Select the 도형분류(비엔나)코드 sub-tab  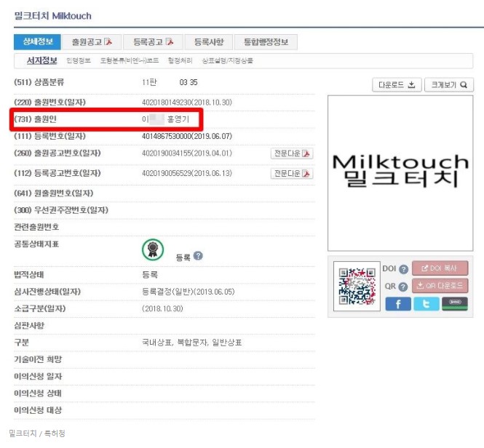(130, 60)
